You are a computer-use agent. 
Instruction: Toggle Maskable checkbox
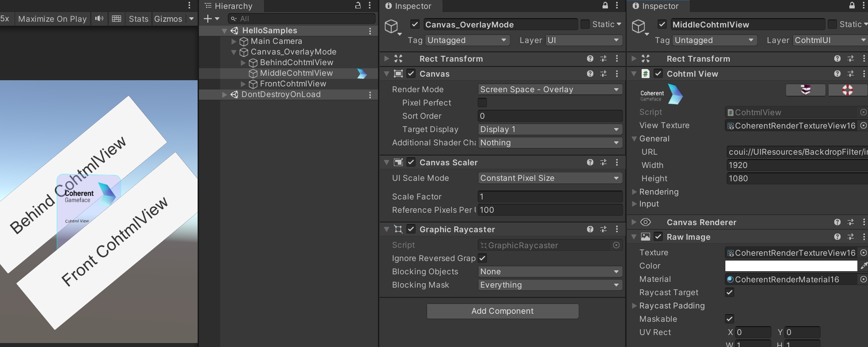[729, 319]
